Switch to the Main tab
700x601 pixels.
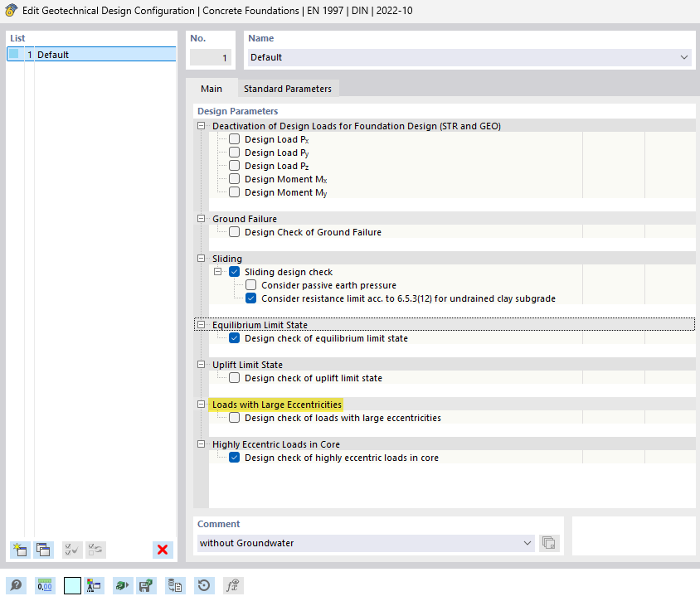click(x=211, y=89)
